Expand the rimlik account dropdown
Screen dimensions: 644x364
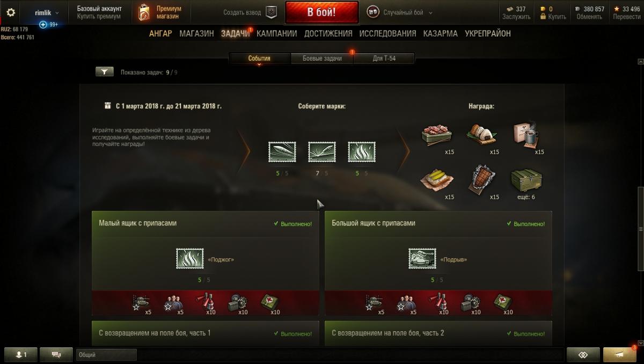47,12
